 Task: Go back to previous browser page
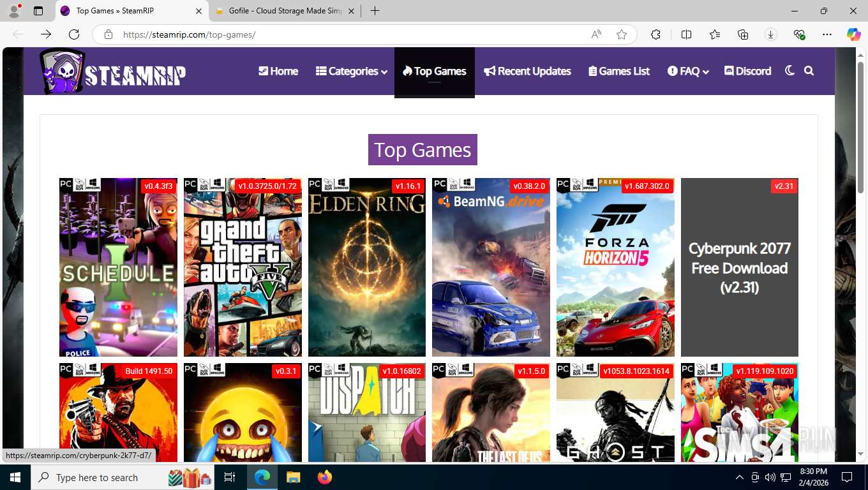(18, 34)
